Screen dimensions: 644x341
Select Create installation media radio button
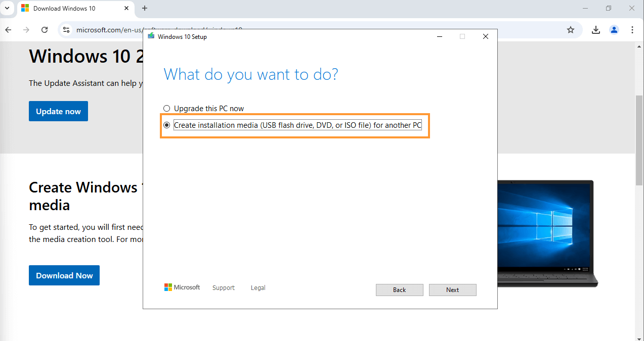coord(167,125)
